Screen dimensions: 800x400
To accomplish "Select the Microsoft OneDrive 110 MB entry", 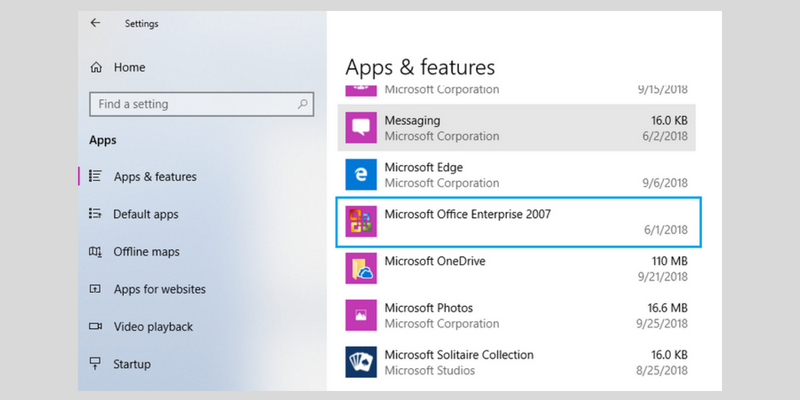I will 516,269.
